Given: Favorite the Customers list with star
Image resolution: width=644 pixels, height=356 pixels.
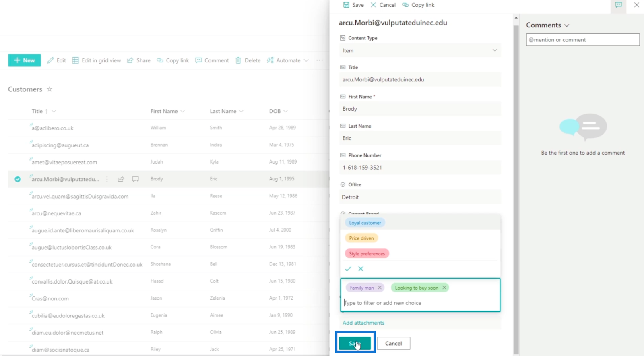Looking at the screenshot, I should click(x=50, y=89).
